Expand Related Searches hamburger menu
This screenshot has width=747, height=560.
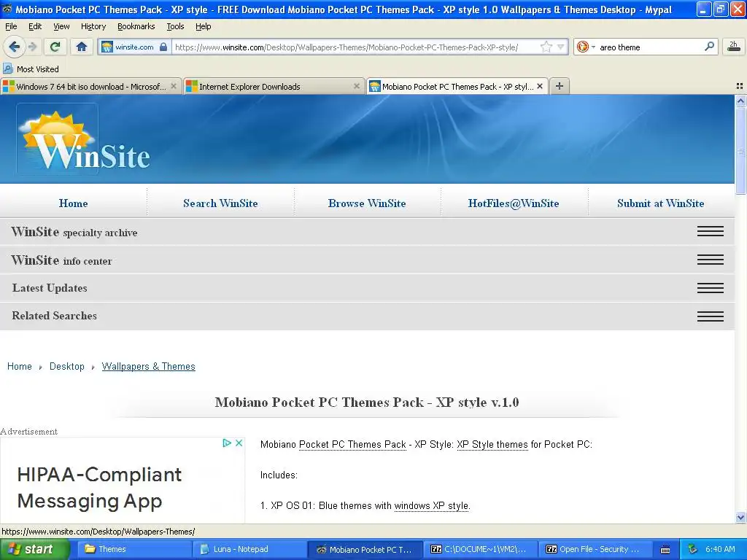[x=711, y=316]
